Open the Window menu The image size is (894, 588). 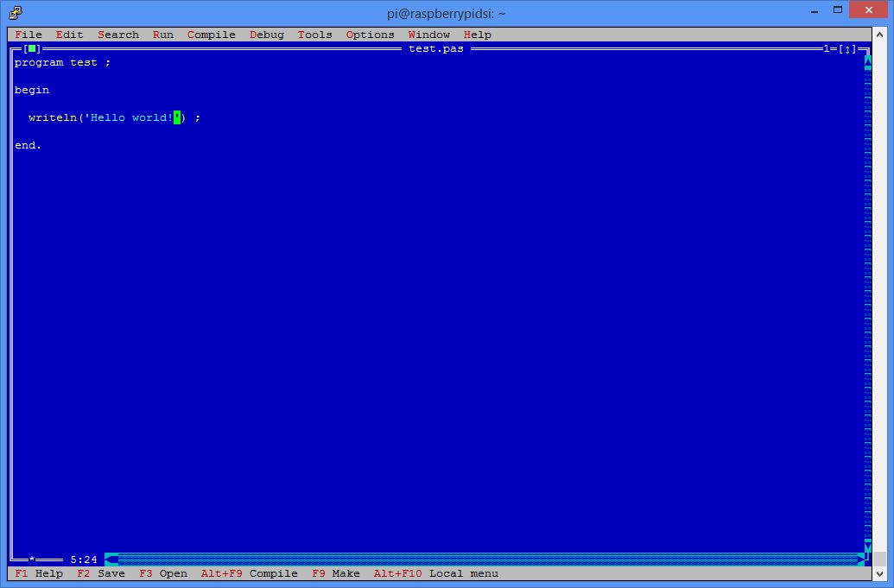coord(428,35)
